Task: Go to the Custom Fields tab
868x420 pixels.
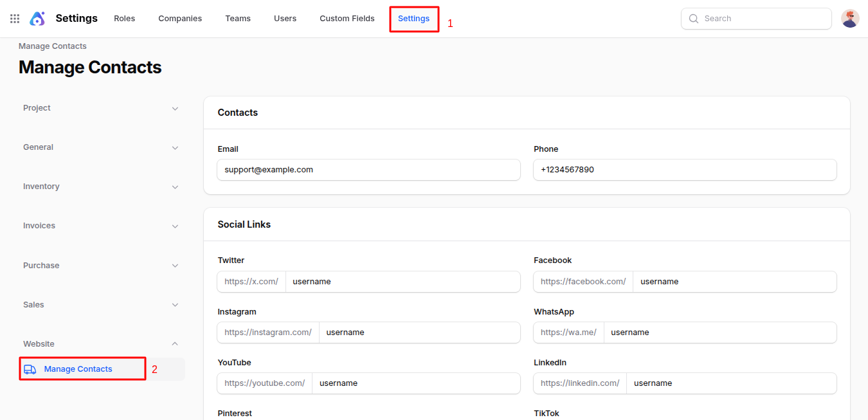Action: pos(347,18)
